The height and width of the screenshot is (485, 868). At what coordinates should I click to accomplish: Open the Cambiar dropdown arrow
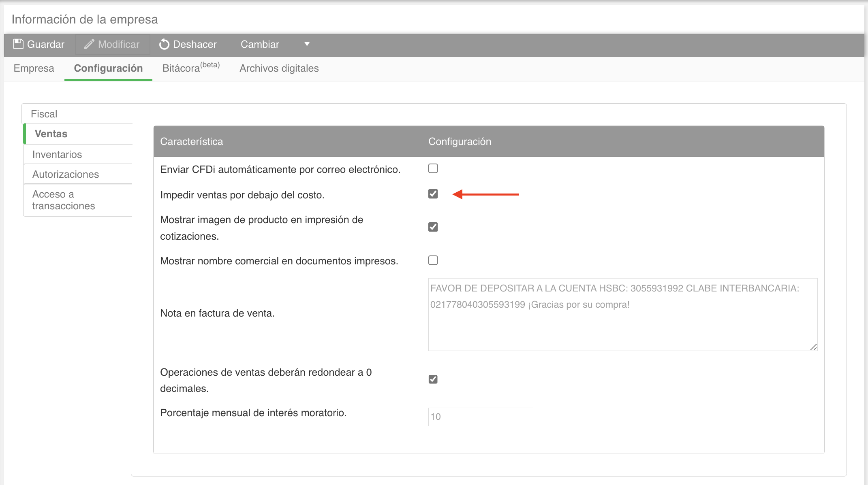click(x=307, y=44)
